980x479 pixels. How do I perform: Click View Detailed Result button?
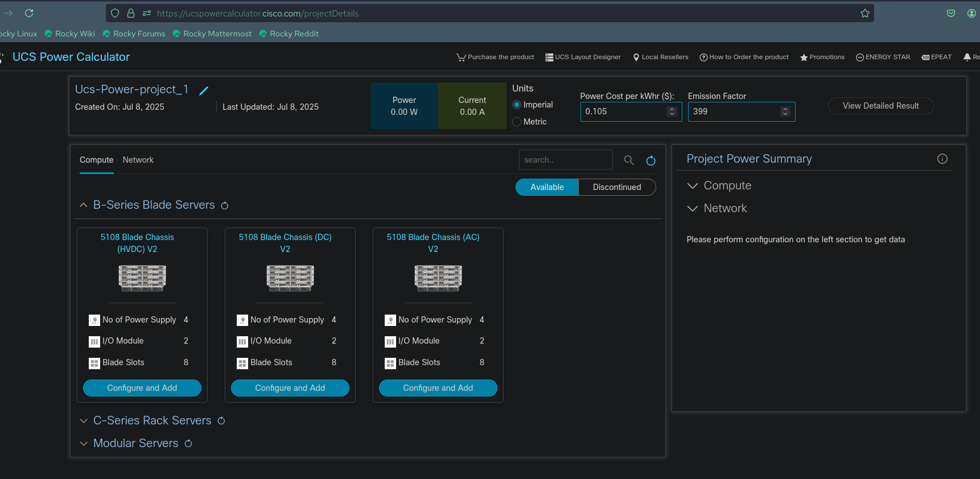(x=881, y=106)
